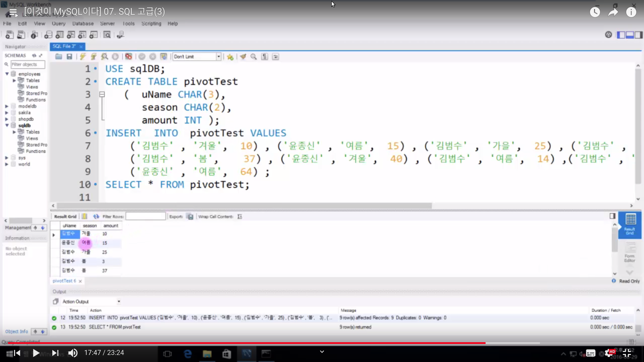The image size is (644, 362).
Task: Open the Scripting menu
Action: (151, 23)
